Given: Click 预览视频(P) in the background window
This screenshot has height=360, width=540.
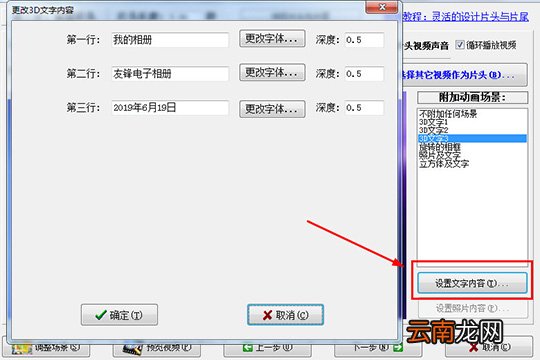Looking at the screenshot, I should point(157,348).
